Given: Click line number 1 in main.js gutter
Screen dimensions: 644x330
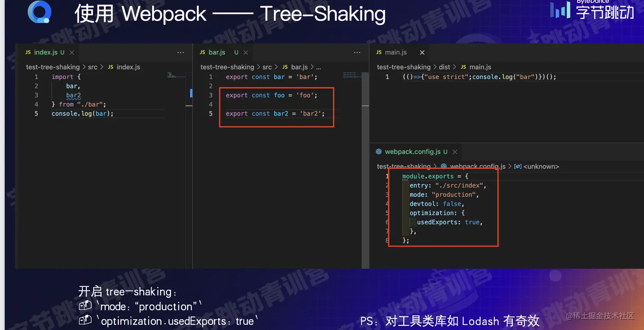Looking at the screenshot, I should pyautogui.click(x=387, y=77).
